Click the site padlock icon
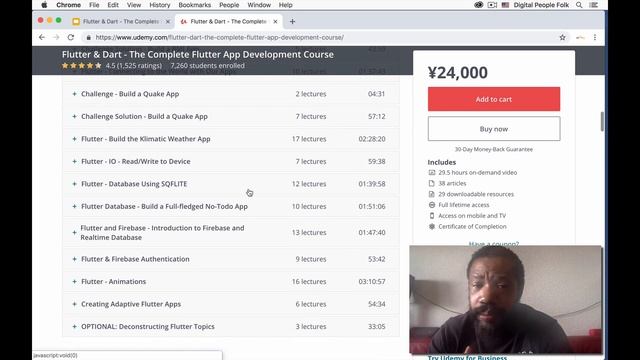640x360 pixels. tap(88, 38)
